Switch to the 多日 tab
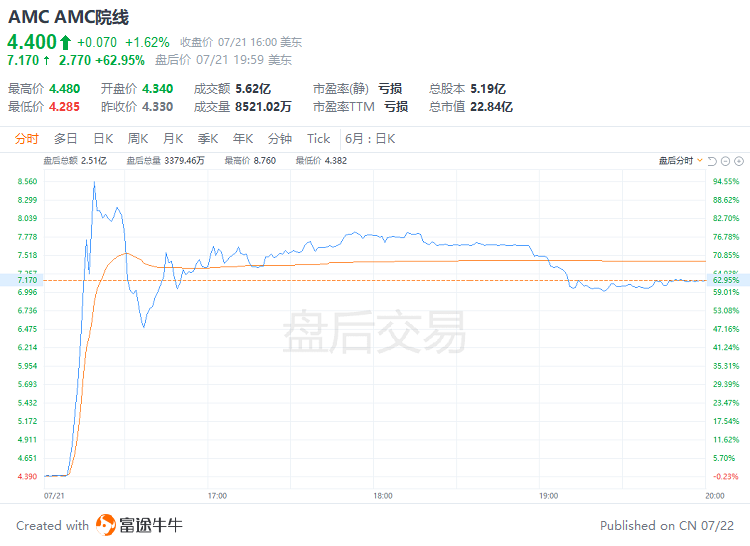Image resolution: width=750 pixels, height=546 pixels. [66, 139]
